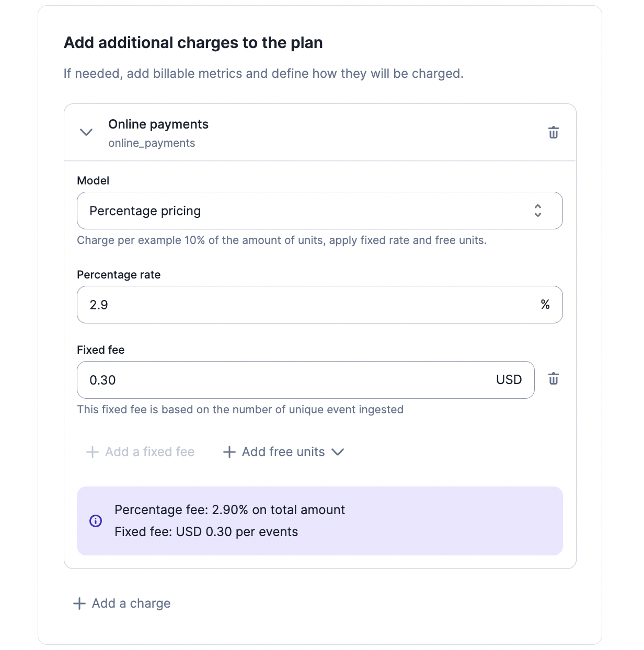Collapse the Online payments charge section

(x=86, y=132)
